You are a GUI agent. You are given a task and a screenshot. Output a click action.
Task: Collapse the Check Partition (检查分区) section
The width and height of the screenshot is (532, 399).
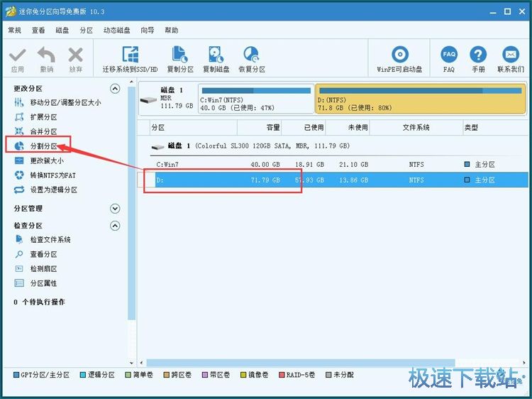tap(115, 226)
